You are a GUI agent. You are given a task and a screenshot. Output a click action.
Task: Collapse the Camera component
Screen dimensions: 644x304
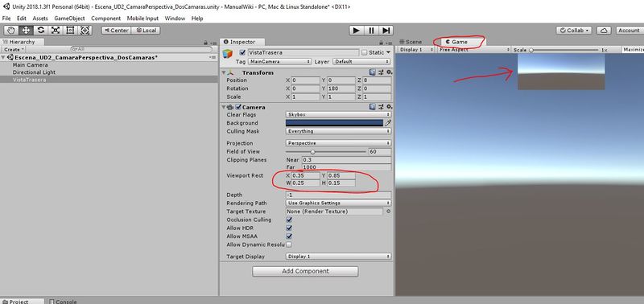point(224,107)
